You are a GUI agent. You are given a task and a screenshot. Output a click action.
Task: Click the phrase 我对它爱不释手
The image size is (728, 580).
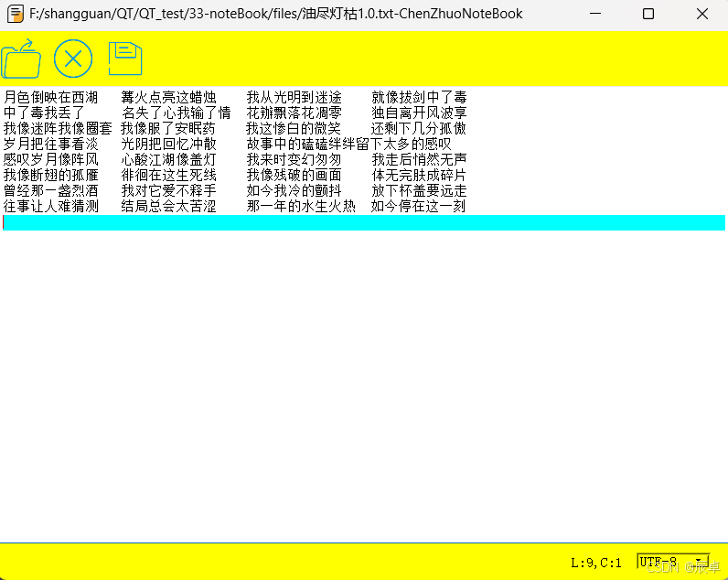pyautogui.click(x=168, y=190)
